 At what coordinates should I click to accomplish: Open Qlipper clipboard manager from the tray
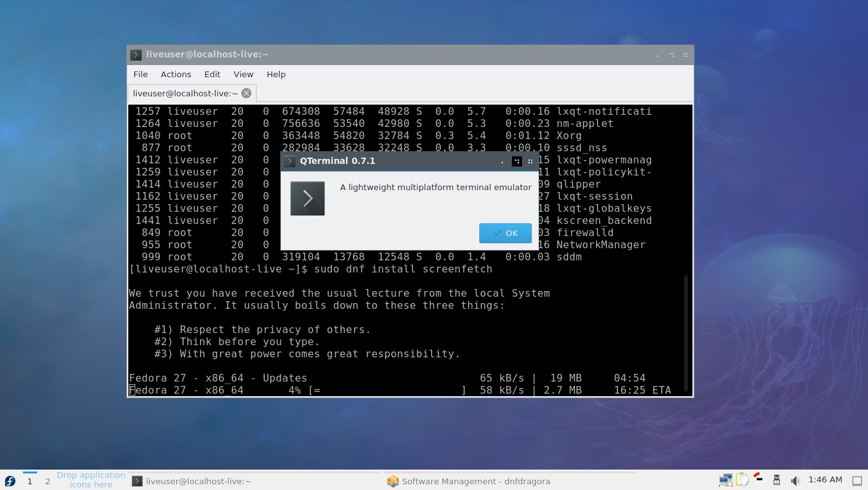coord(742,480)
